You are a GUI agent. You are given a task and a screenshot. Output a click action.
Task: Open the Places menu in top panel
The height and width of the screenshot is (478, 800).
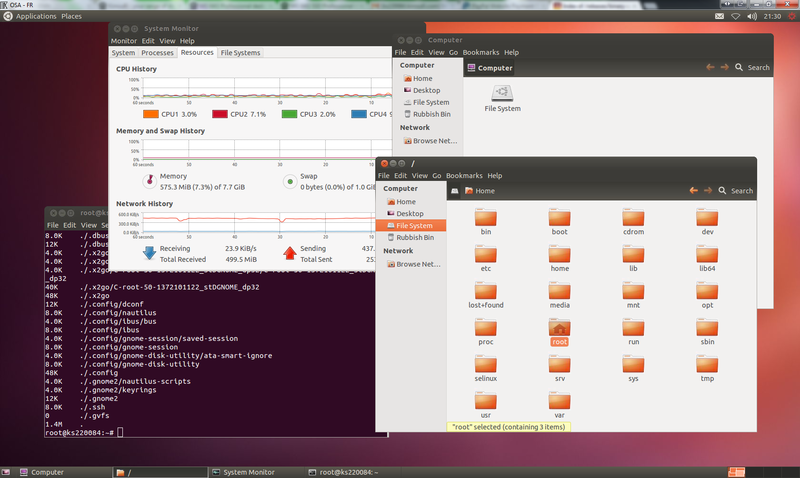pos(71,16)
